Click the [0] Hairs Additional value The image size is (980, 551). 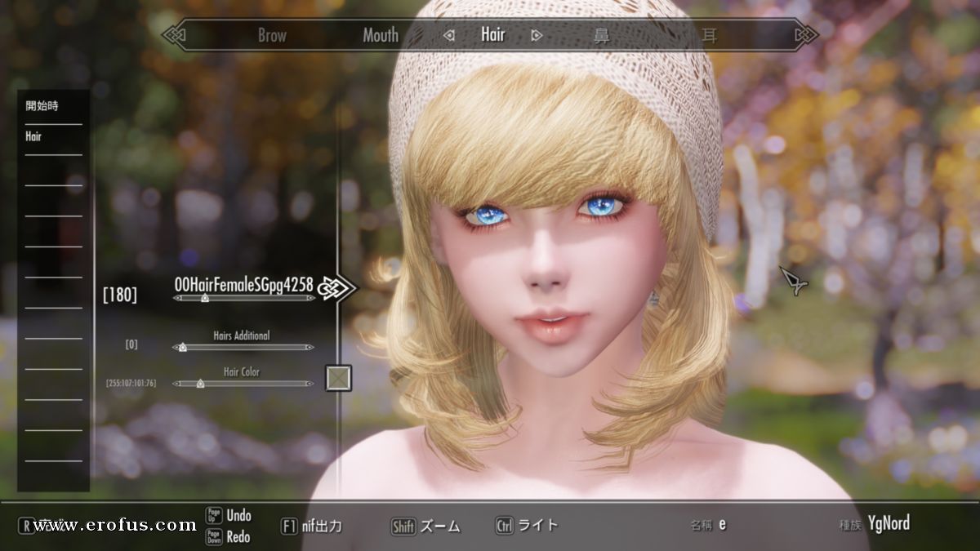point(131,344)
